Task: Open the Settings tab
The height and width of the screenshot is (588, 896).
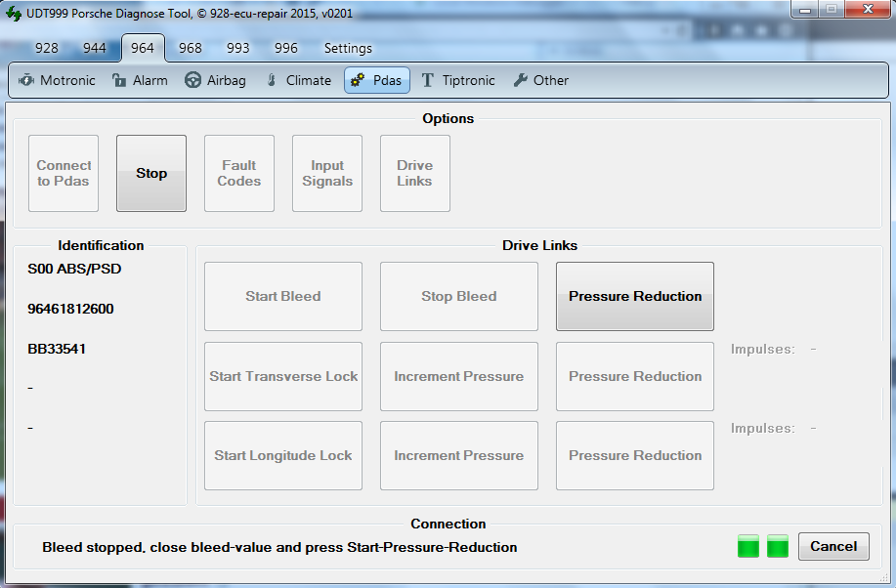Action: click(348, 48)
